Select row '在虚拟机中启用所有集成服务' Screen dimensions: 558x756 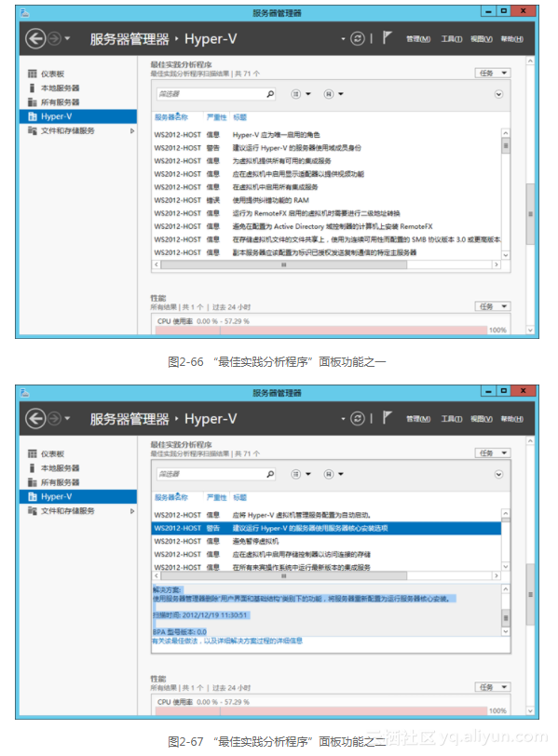point(326,187)
